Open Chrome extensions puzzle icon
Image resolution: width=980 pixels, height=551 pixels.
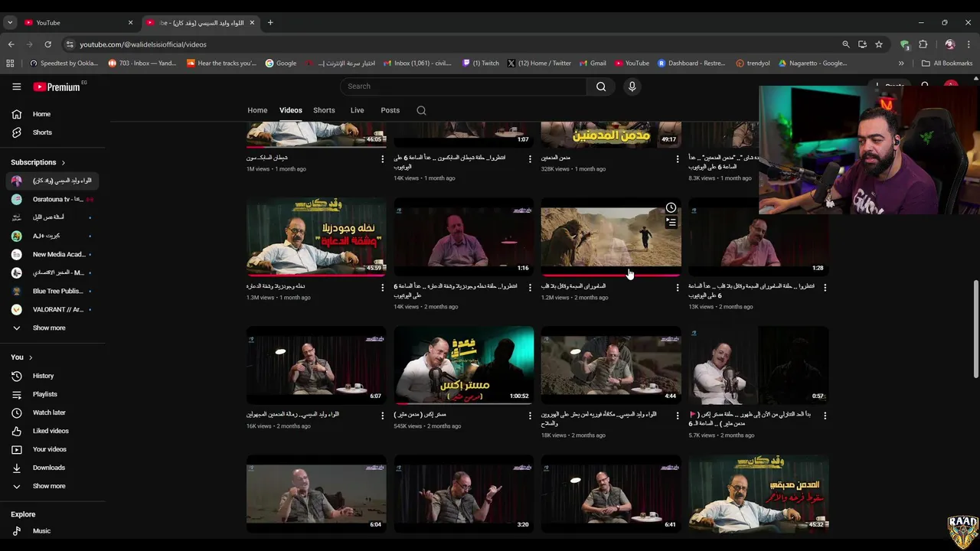[923, 44]
